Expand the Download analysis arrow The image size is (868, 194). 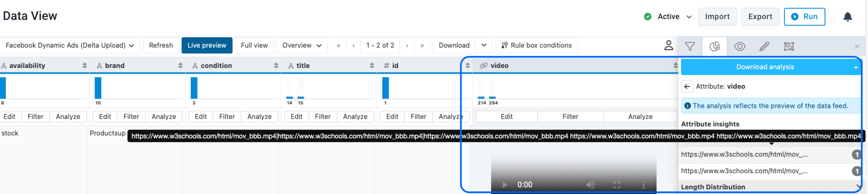856,67
